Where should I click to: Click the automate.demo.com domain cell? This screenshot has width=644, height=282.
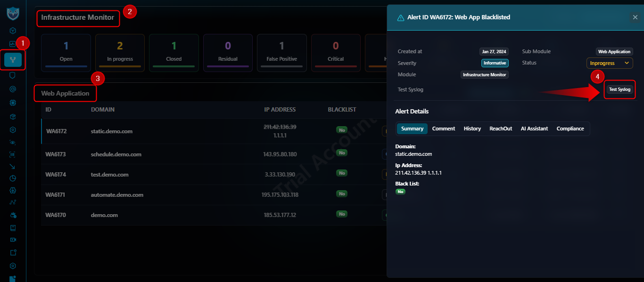coord(117,195)
